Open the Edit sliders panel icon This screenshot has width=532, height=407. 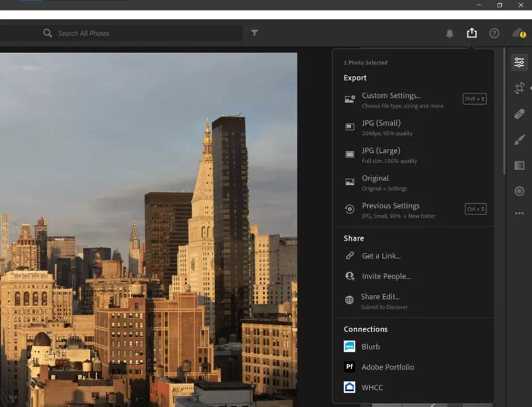[x=519, y=62]
